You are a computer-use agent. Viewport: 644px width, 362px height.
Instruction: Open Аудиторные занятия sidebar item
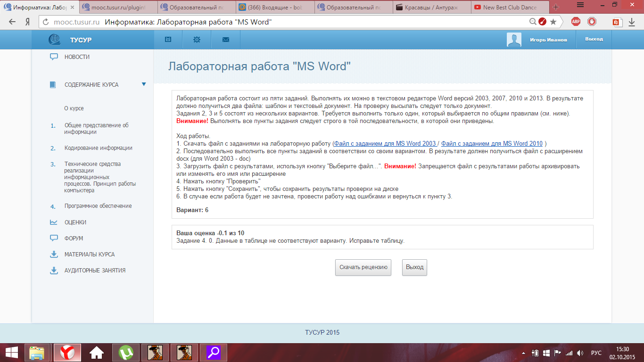coord(95,271)
